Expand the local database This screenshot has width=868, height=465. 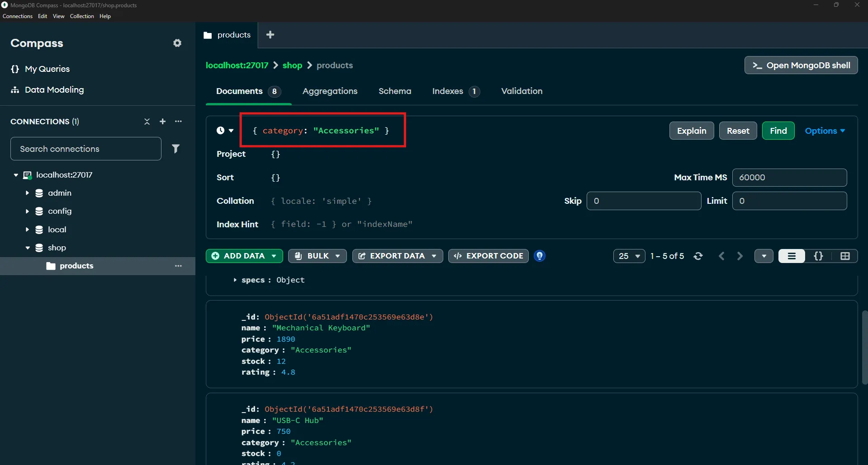tap(27, 230)
